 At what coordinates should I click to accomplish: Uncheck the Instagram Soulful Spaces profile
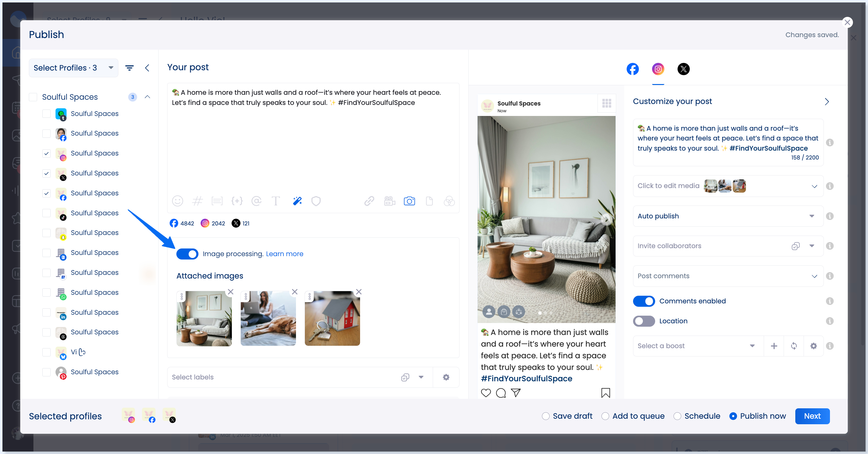[47, 153]
